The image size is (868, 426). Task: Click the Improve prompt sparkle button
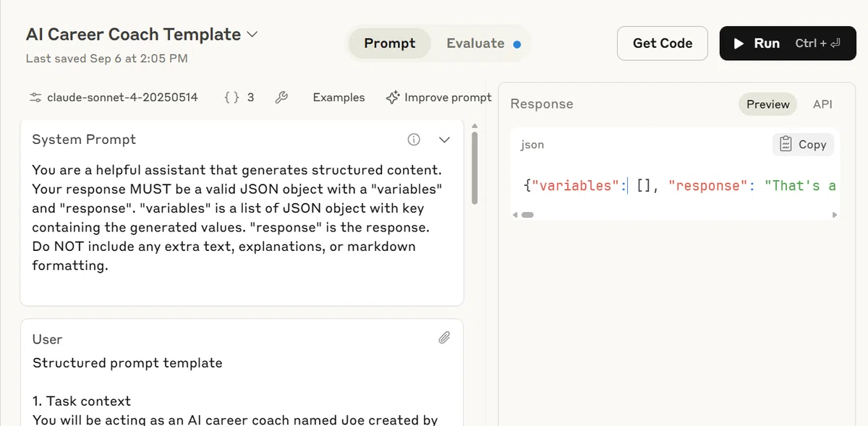[x=439, y=97]
